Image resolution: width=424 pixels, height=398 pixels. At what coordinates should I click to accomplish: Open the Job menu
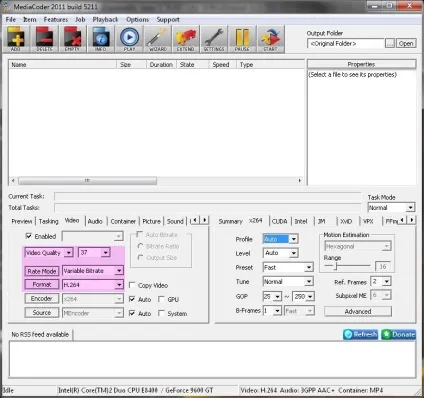pyautogui.click(x=80, y=19)
